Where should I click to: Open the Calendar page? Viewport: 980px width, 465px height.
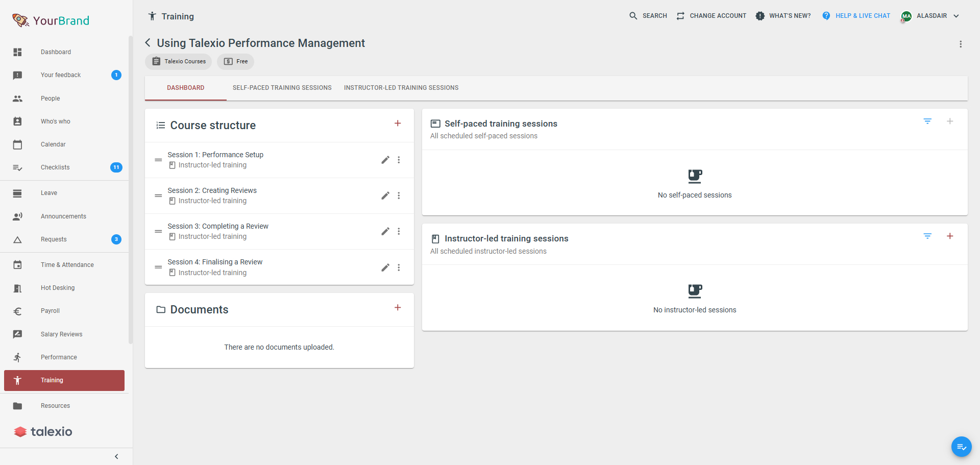pyautogui.click(x=64, y=144)
